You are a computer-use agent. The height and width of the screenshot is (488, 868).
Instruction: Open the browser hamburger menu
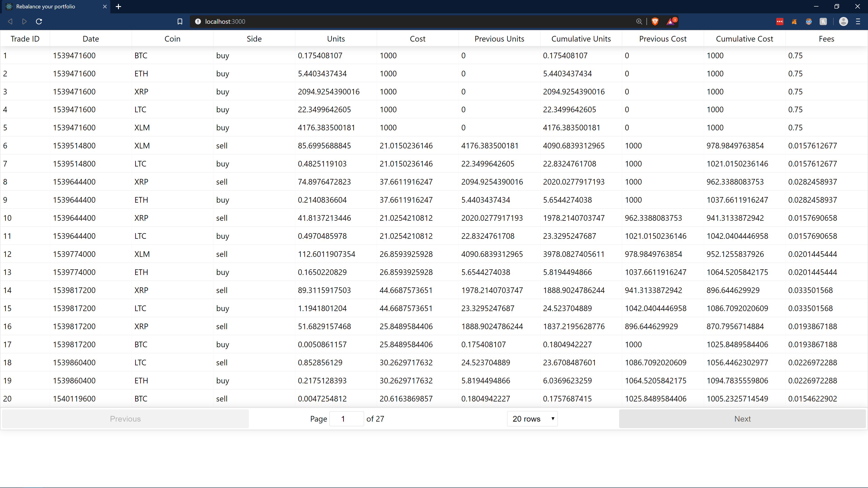click(858, 21)
